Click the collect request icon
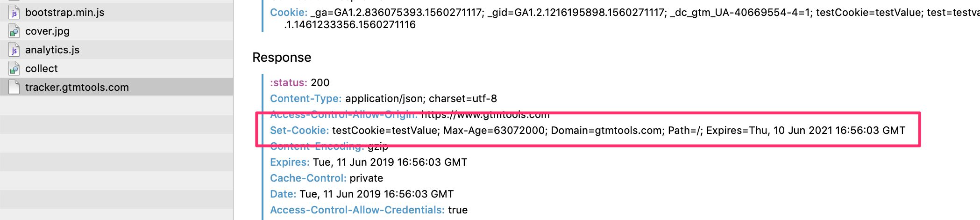980x220 pixels. pyautogui.click(x=14, y=69)
